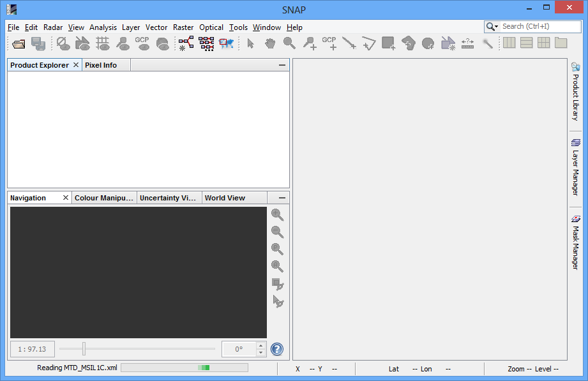Viewport: 588px width, 381px height.
Task: Tile windows vertically icon
Action: [527, 43]
